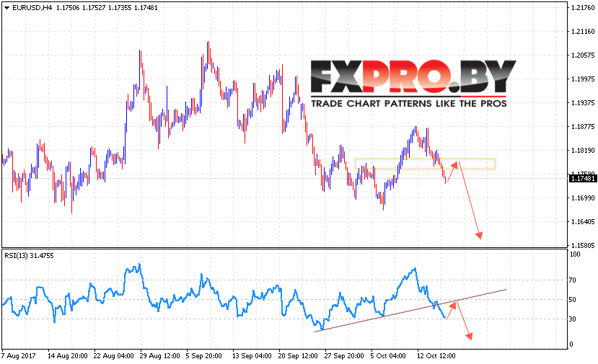The height and width of the screenshot is (364, 598).
Task: Click the 1.16990 price axis label
Action: point(583,197)
